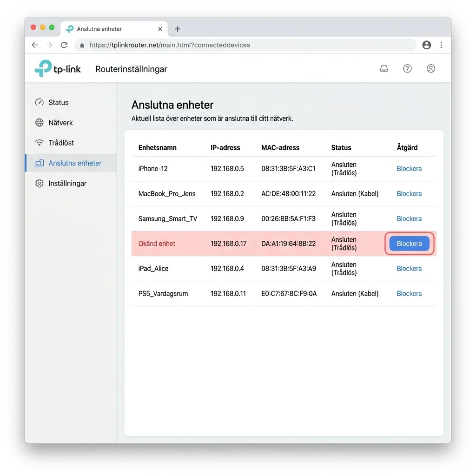
Task: Click IP address 192.168.0.11
Action: (x=228, y=294)
